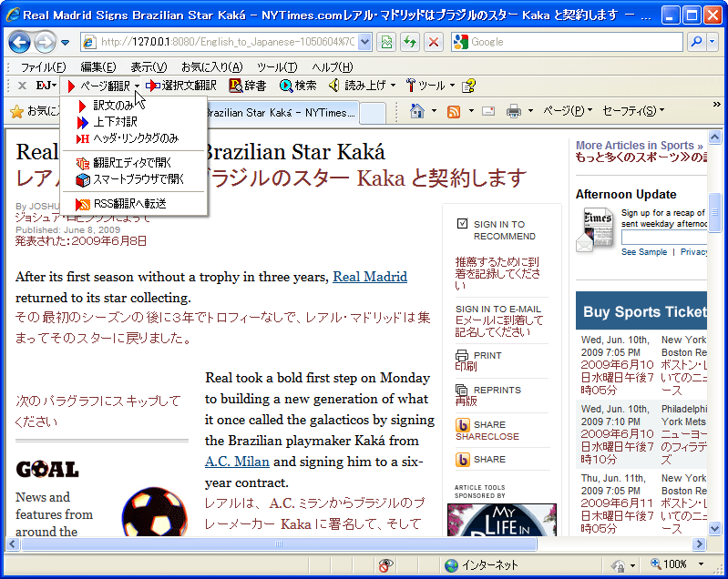Image resolution: width=728 pixels, height=579 pixels.
Task: Choose 翻訳エディタで開く menu entry
Action: pyautogui.click(x=132, y=162)
